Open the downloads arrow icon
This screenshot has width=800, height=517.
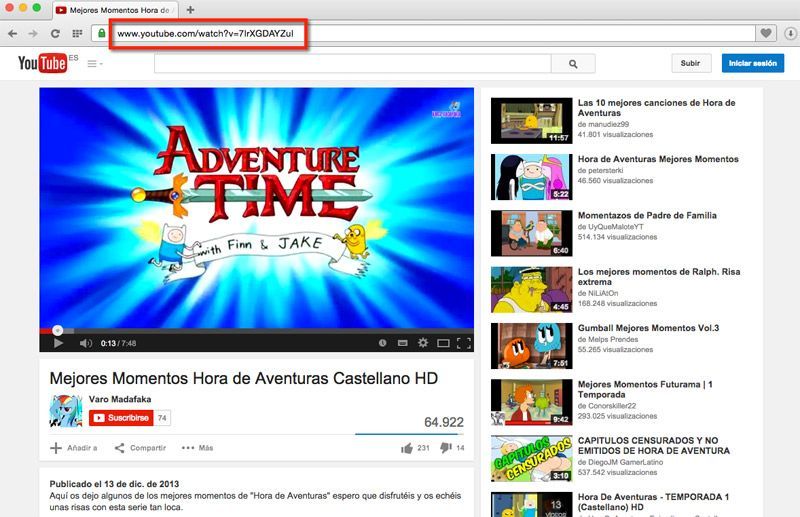coord(790,34)
